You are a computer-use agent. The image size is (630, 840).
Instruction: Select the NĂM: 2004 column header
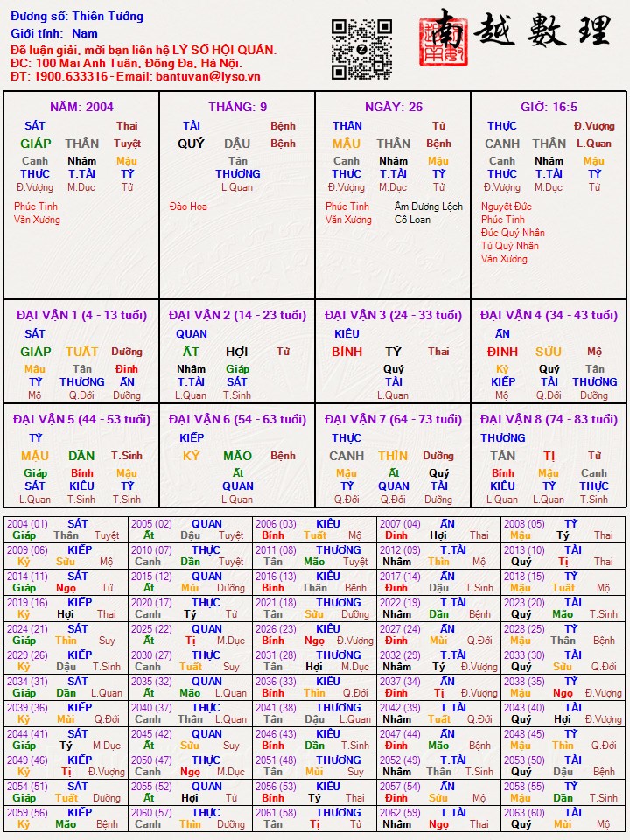pyautogui.click(x=81, y=107)
